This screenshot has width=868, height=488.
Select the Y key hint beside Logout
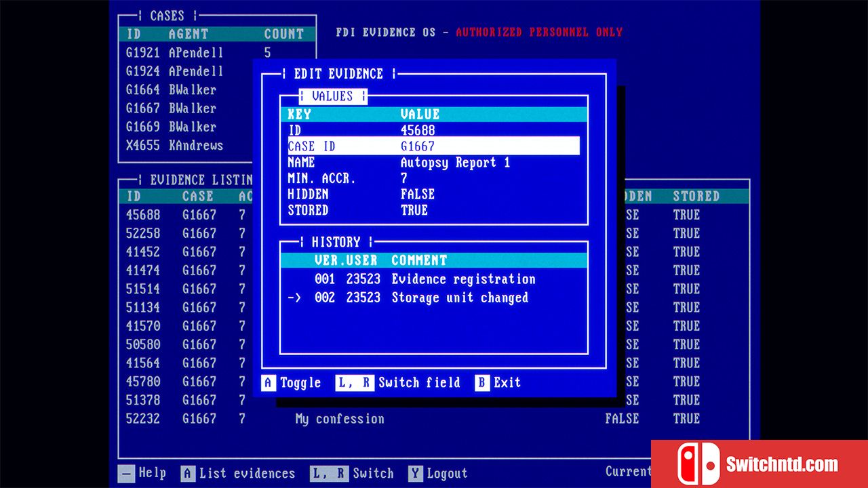point(415,474)
